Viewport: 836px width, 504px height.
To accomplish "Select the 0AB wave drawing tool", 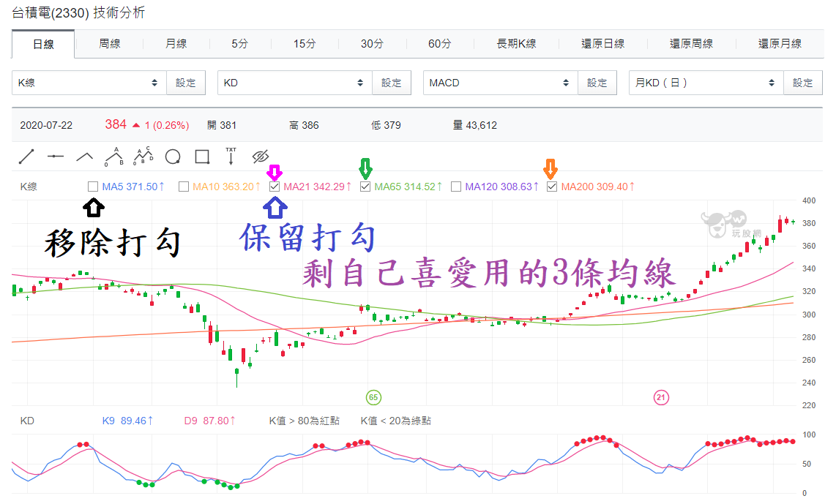I will [x=113, y=156].
